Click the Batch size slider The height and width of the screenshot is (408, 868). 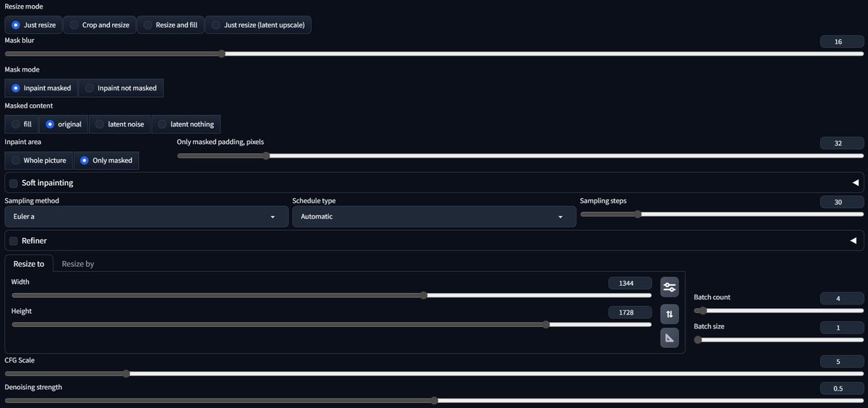779,339
